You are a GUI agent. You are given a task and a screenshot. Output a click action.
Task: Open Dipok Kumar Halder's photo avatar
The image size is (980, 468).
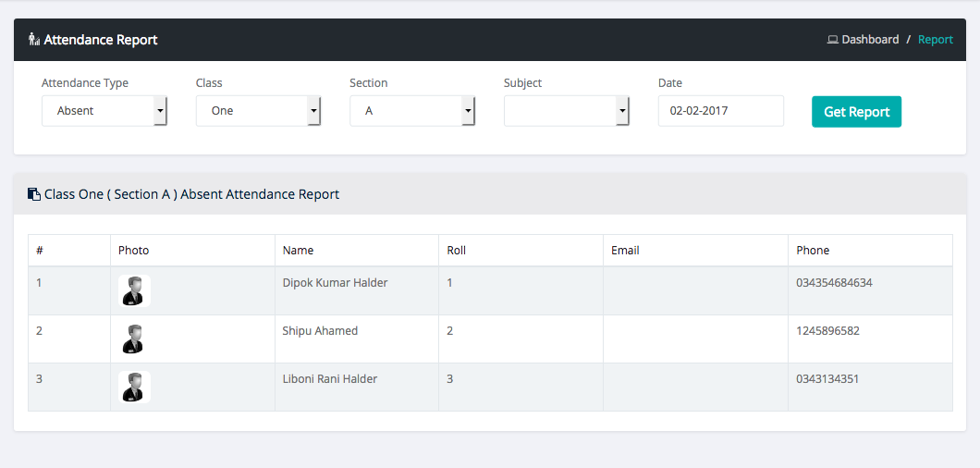(x=134, y=290)
